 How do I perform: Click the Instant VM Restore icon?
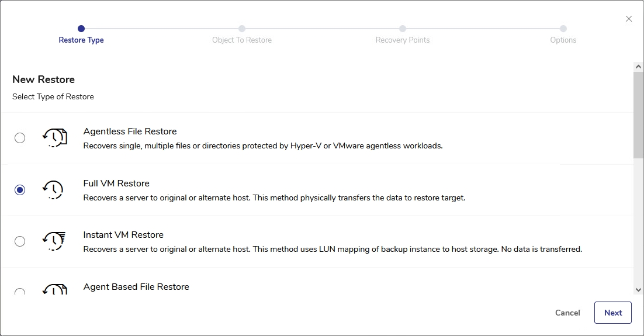[x=54, y=241]
